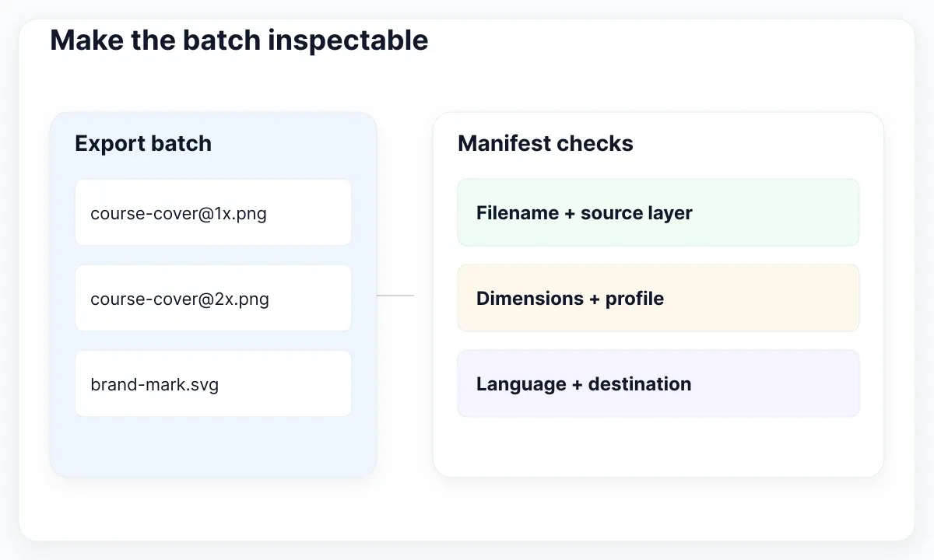Screen dimensions: 934x560
Task: Select the course-cover@2x.png file row
Action: tap(213, 298)
